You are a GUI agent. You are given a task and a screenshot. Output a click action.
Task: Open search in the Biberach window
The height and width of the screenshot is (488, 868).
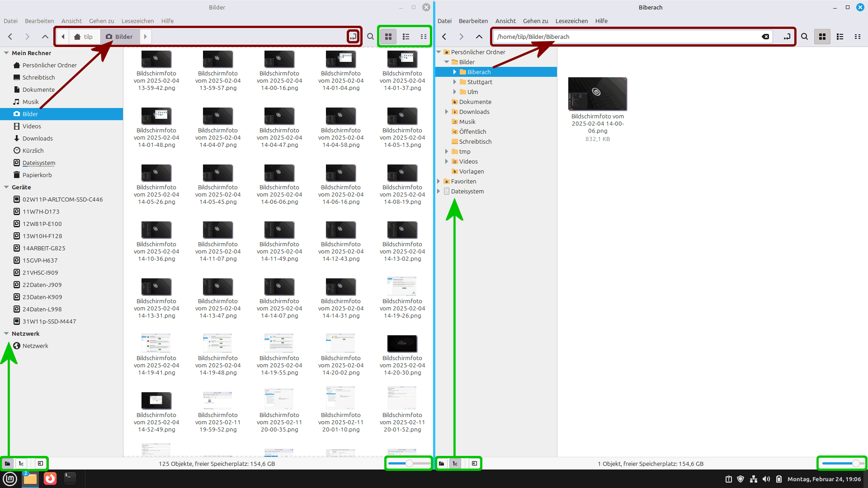pyautogui.click(x=805, y=37)
